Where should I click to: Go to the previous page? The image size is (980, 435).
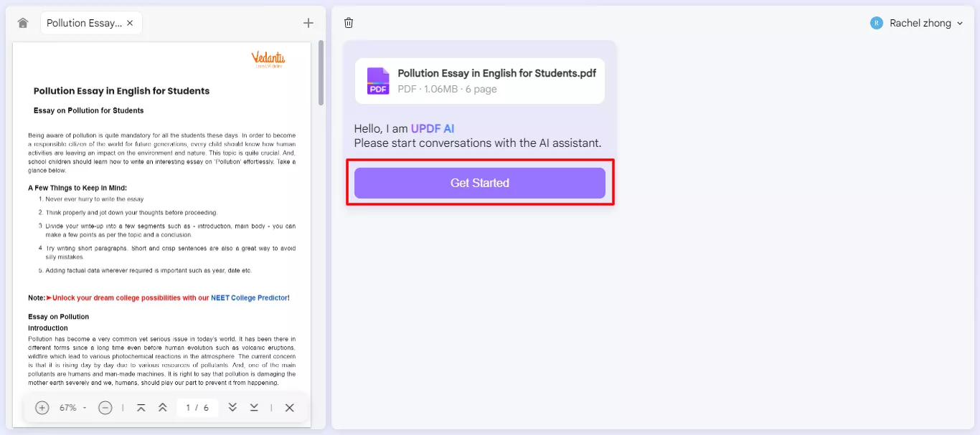click(x=163, y=408)
